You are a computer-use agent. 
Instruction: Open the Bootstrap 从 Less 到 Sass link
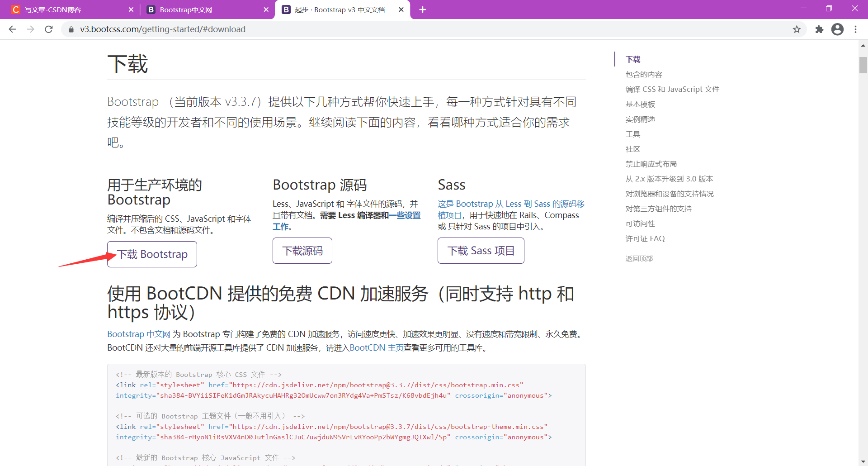511,204
